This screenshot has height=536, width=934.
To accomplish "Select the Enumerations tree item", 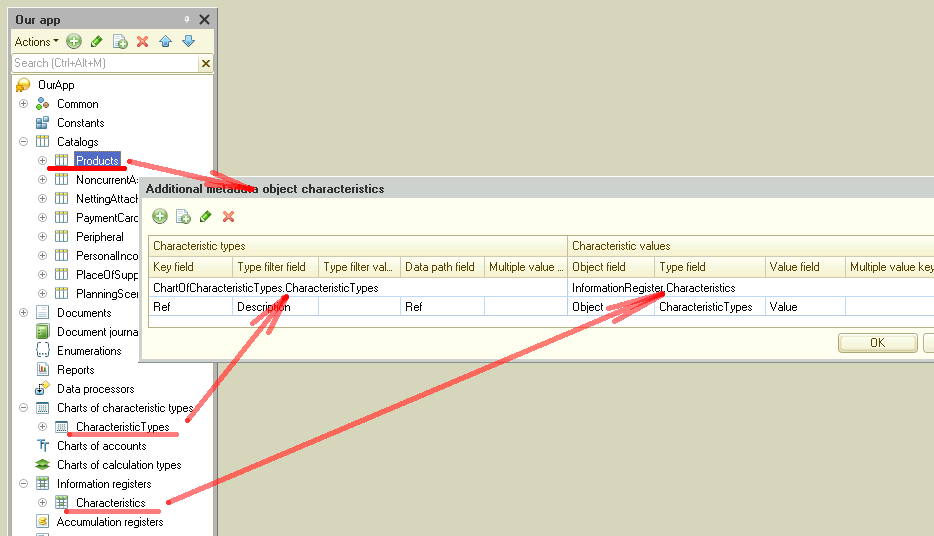I will tap(89, 351).
